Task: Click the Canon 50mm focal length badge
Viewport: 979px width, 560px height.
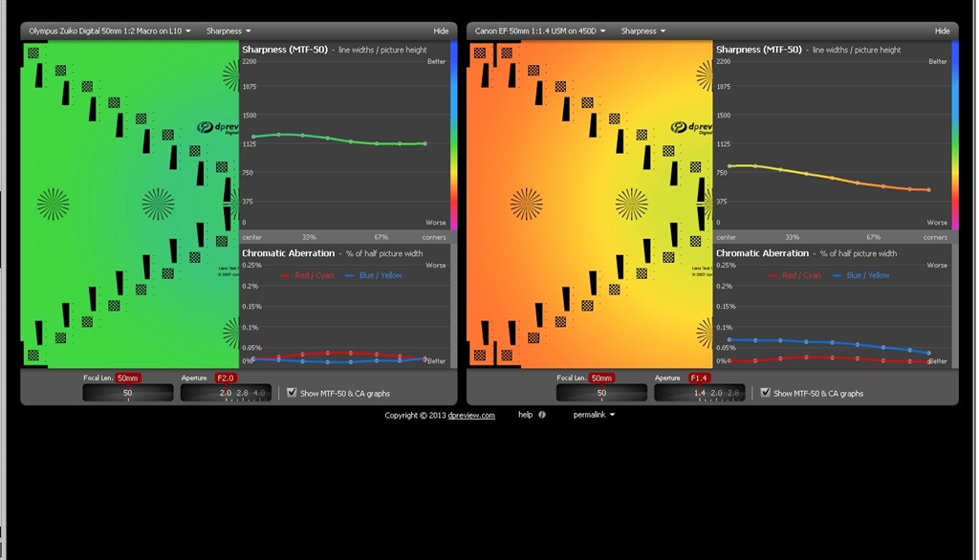Action: (602, 377)
